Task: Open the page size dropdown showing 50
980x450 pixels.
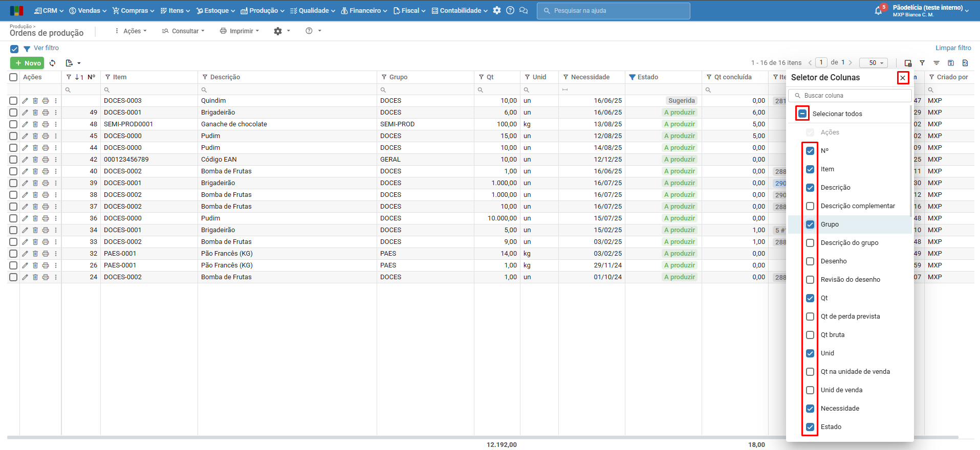Action: click(873, 63)
